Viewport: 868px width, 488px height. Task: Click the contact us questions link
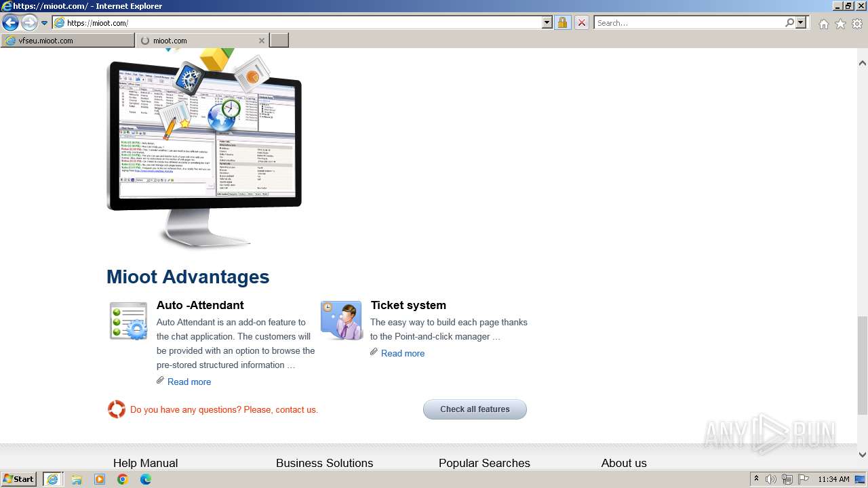point(224,409)
